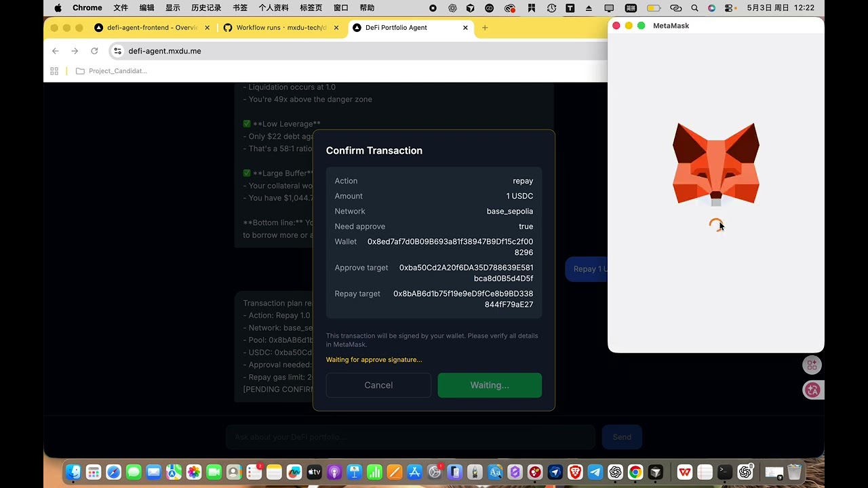
Task: Open the Apple menu
Action: pos(58,8)
